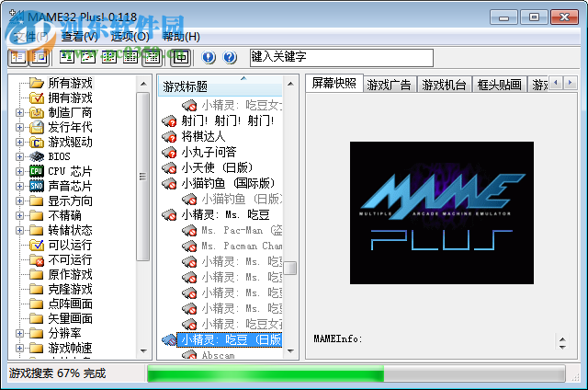Select the 发行年代 calendar folder icon

37,127
